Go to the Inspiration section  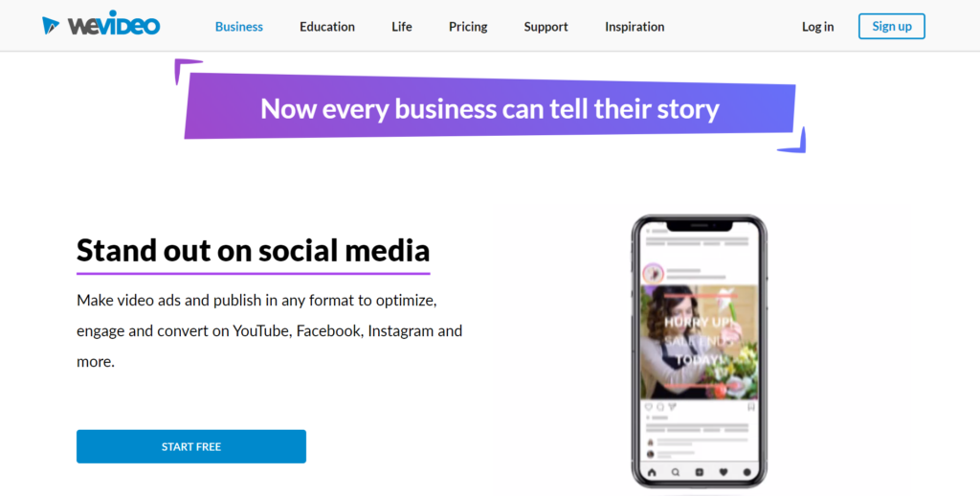click(635, 27)
